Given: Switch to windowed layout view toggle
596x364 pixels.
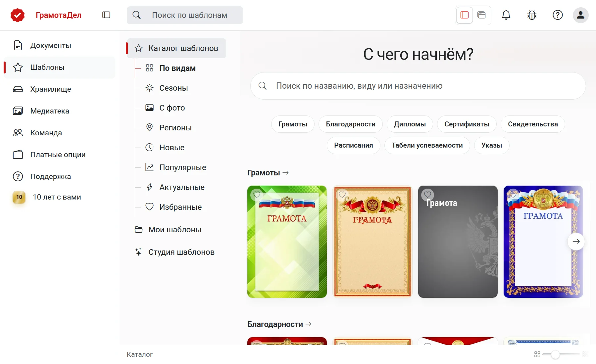Looking at the screenshot, I should [481, 15].
